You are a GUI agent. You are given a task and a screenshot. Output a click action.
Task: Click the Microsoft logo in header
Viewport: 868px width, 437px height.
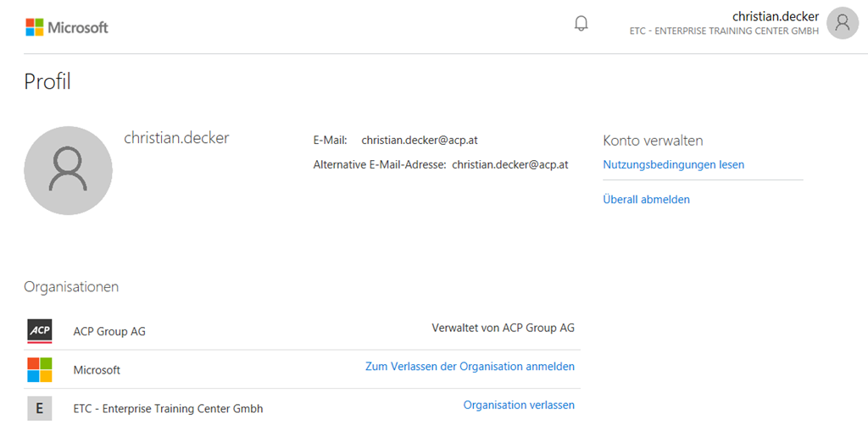[x=66, y=27]
